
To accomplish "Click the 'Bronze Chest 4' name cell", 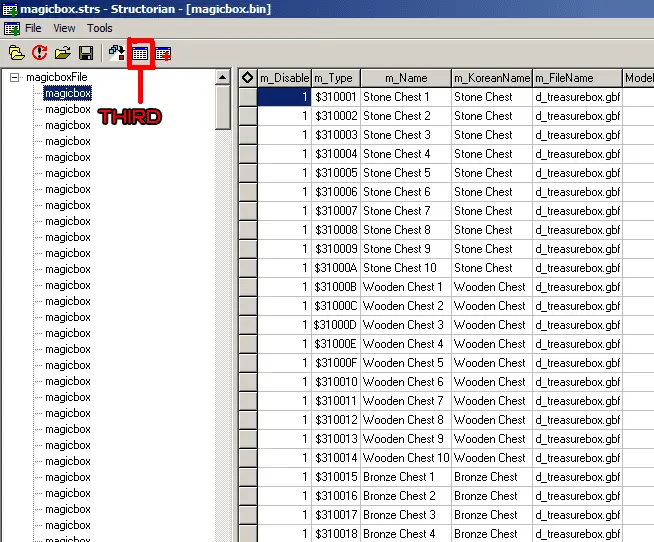I will click(406, 534).
